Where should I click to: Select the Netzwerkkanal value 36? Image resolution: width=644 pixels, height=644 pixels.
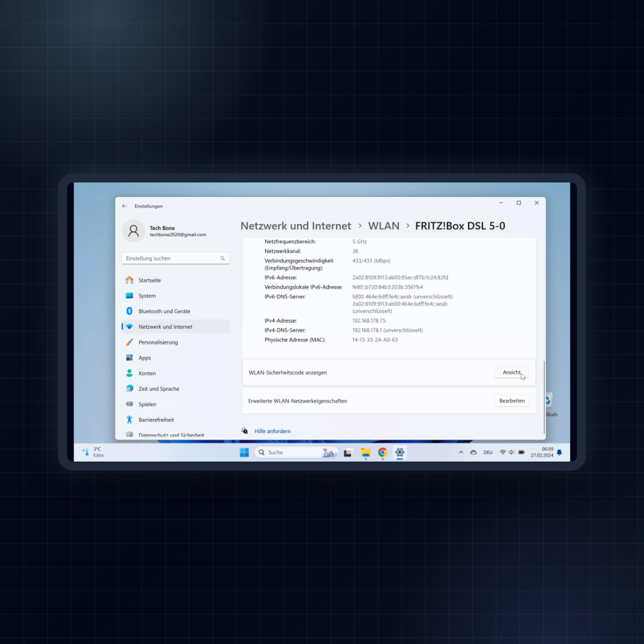click(355, 251)
